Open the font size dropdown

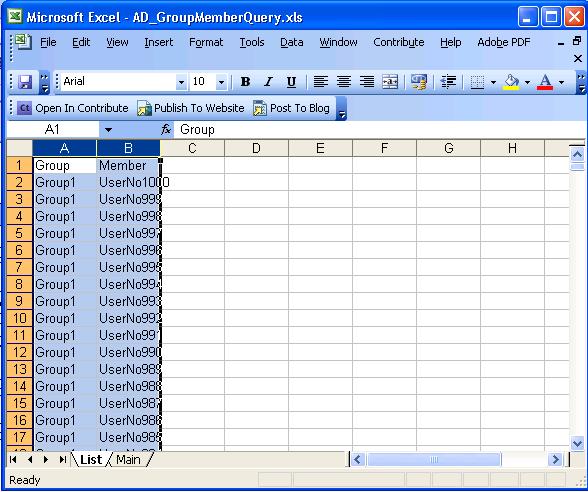pyautogui.click(x=221, y=82)
